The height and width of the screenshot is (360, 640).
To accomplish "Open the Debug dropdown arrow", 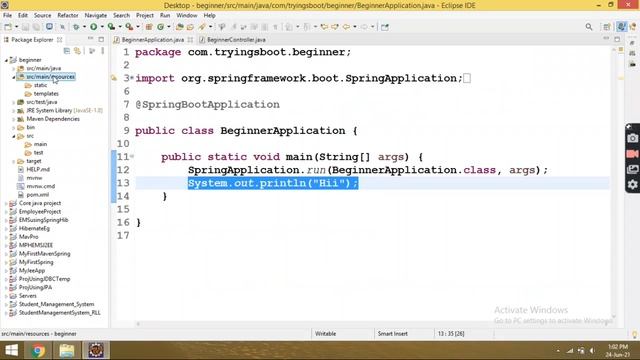I will click(84, 27).
